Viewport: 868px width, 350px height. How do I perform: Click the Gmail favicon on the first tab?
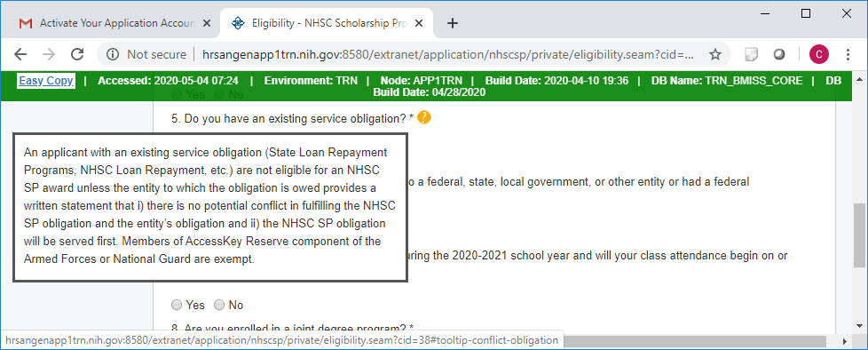tap(26, 23)
